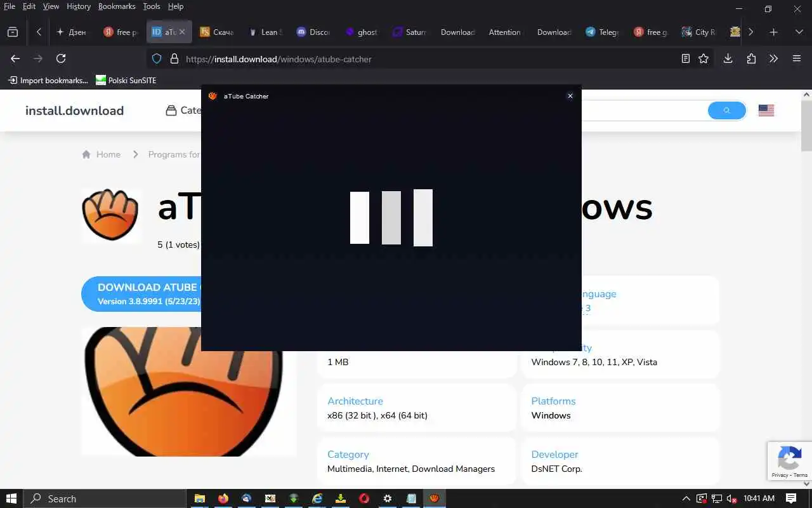The height and width of the screenshot is (508, 812).
Task: Switch to the ghost tab
Action: [x=362, y=32]
